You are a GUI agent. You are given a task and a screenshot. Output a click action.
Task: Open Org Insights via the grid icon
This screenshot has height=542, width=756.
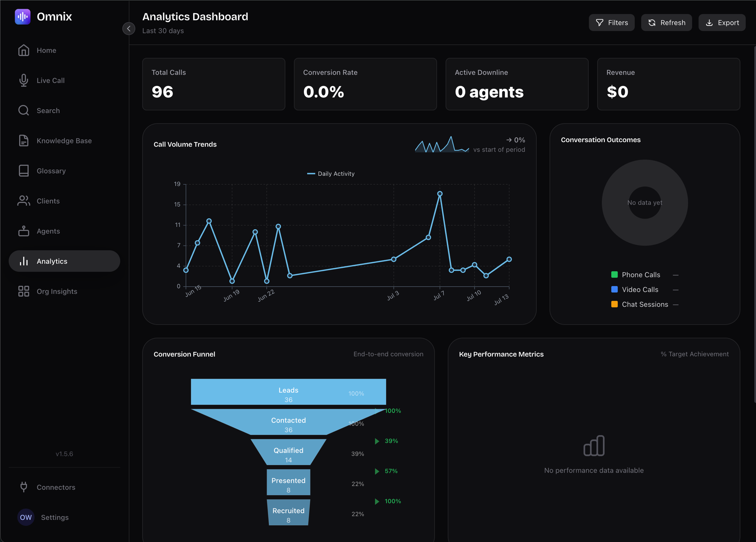pyautogui.click(x=23, y=291)
